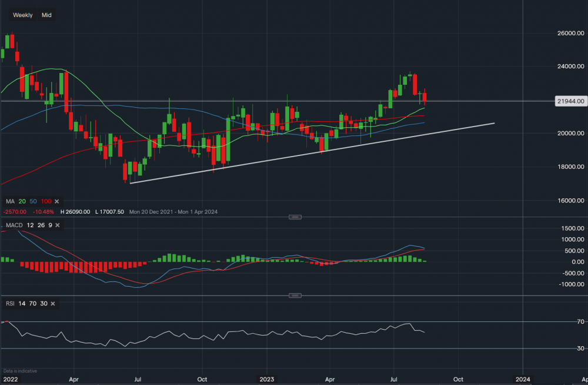Screen dimensions: 588x385
Task: Remove the MA indicator with its X
Action: [58, 202]
